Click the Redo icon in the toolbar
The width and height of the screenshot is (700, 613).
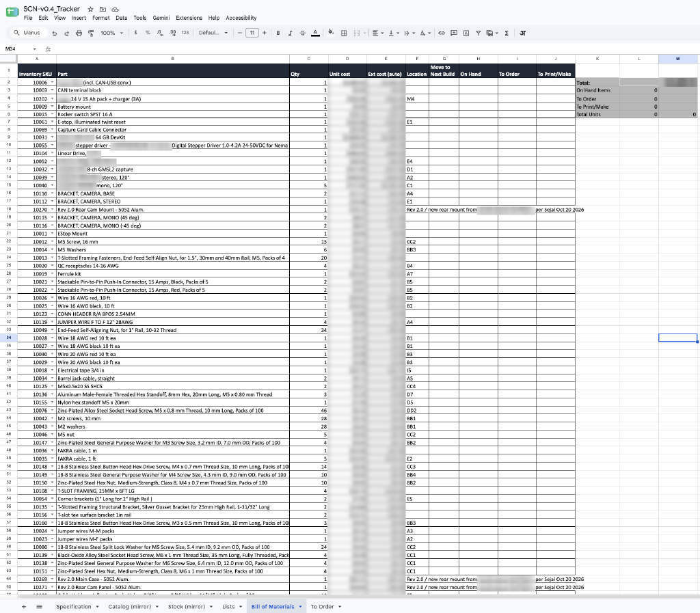coord(66,33)
